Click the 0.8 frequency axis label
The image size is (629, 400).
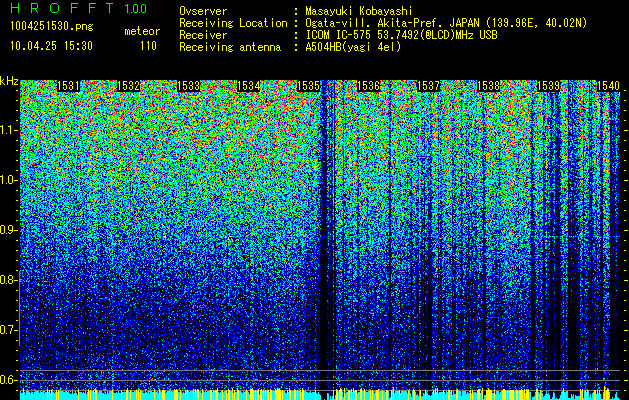tap(9, 280)
